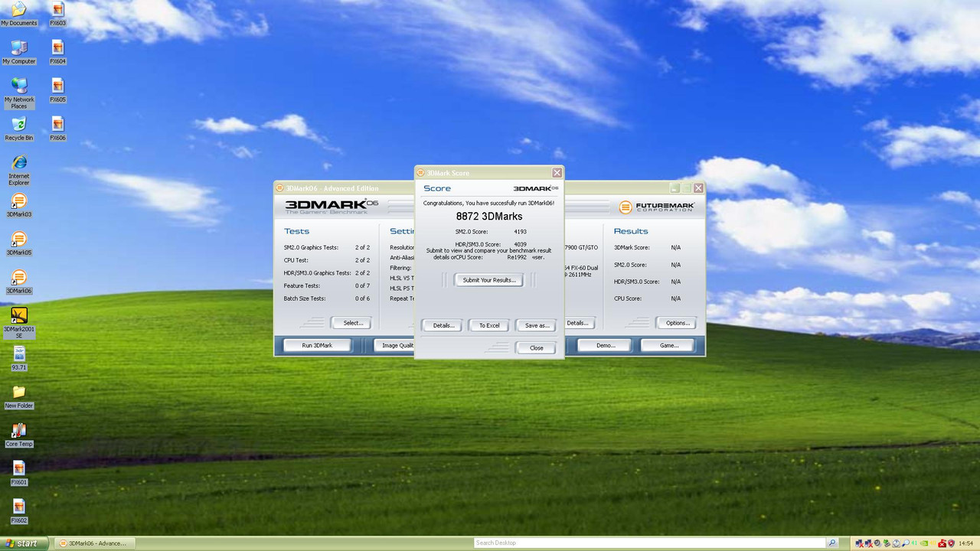
Task: Select the FX601 file icon
Action: tap(19, 473)
